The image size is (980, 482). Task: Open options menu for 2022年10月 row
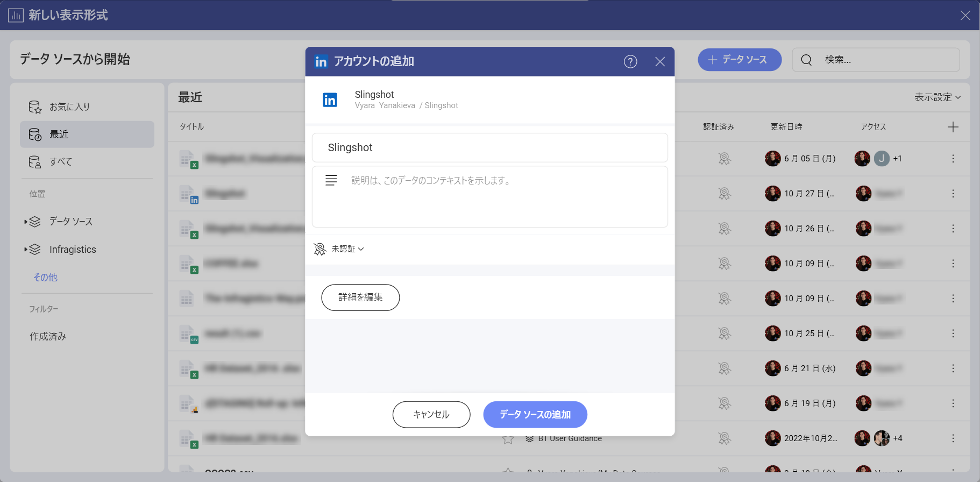[953, 438]
